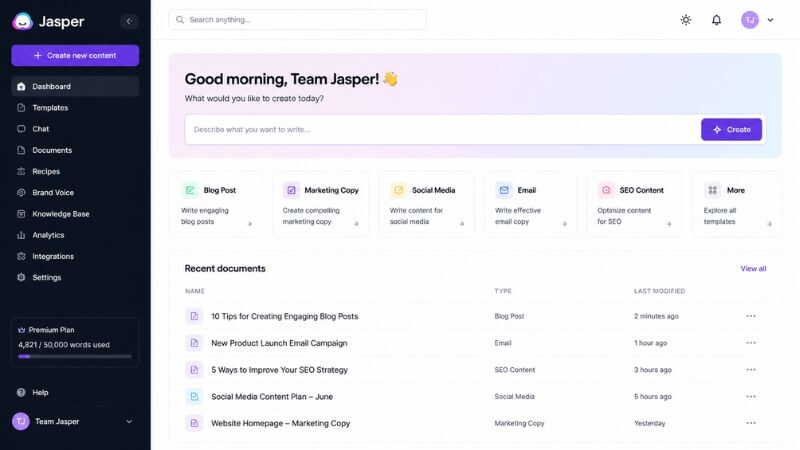Click the TJ avatar in the top bar

749,20
